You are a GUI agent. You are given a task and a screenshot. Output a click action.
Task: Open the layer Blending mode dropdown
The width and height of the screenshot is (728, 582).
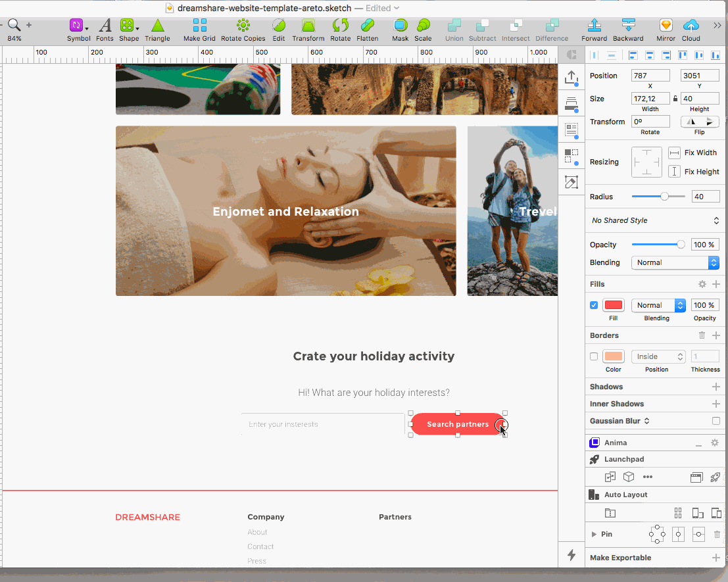pos(675,262)
